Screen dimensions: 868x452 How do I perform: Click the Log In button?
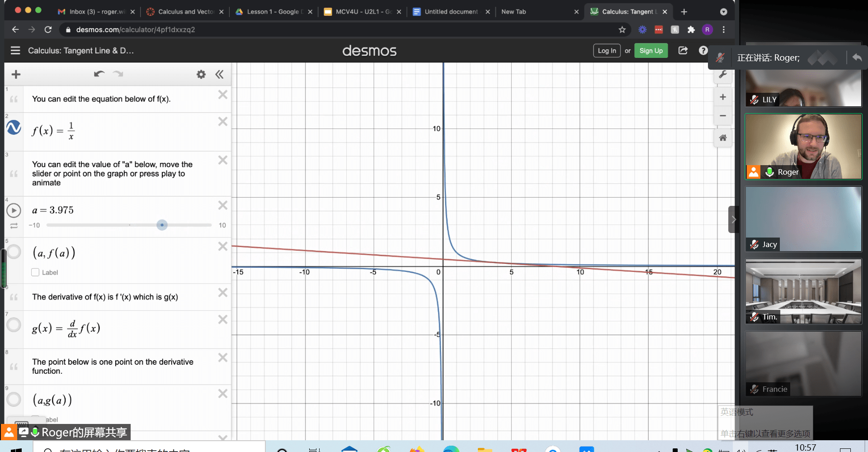click(x=607, y=51)
